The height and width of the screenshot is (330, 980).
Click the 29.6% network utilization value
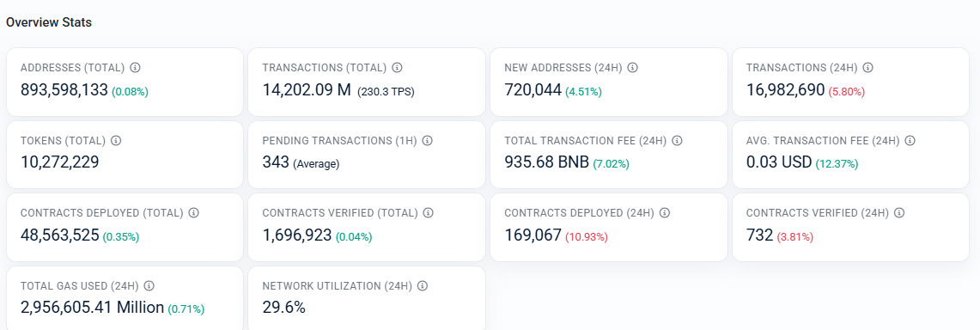click(x=283, y=308)
